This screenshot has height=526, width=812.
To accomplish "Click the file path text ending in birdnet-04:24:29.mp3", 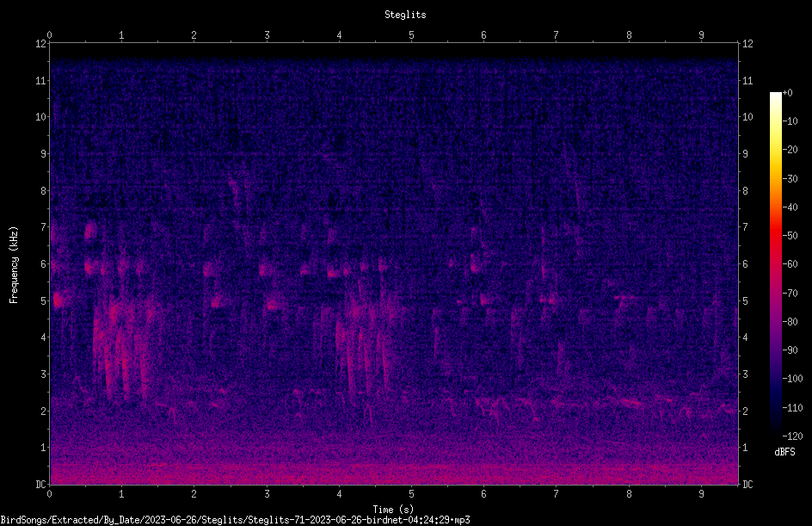I will (235, 520).
